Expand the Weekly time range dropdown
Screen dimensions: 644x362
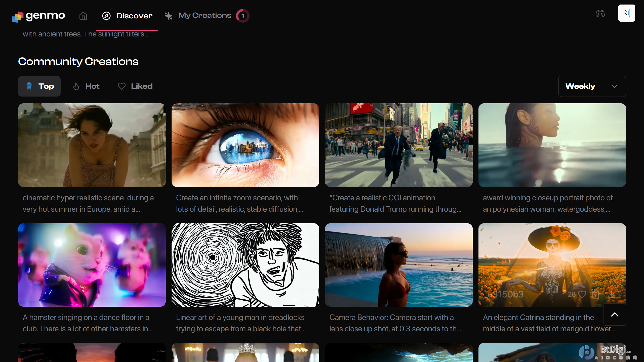point(592,86)
